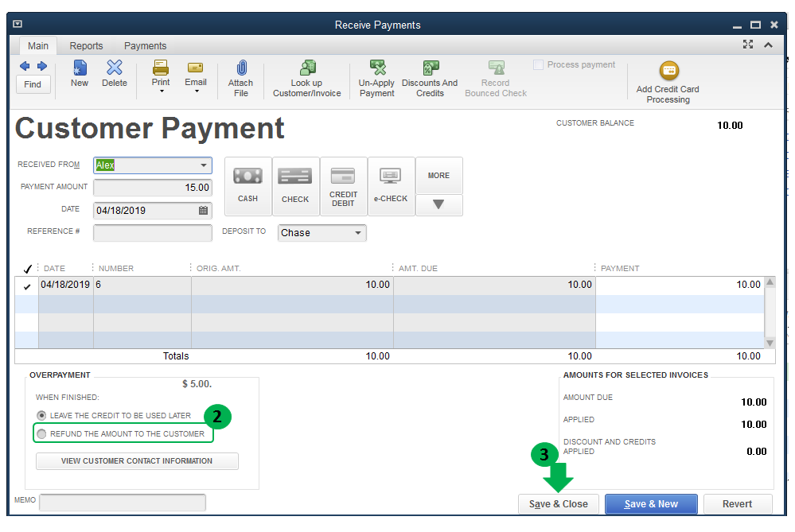Open the Print dropdown arrow
Image resolution: width=795 pixels, height=532 pixels.
tap(162, 91)
